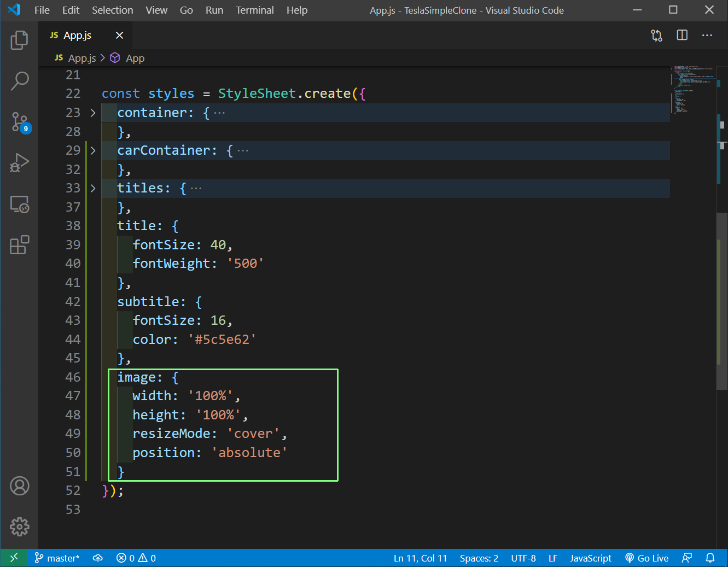Click the StyleSheet identifier on line 22
The image size is (728, 567).
point(257,93)
